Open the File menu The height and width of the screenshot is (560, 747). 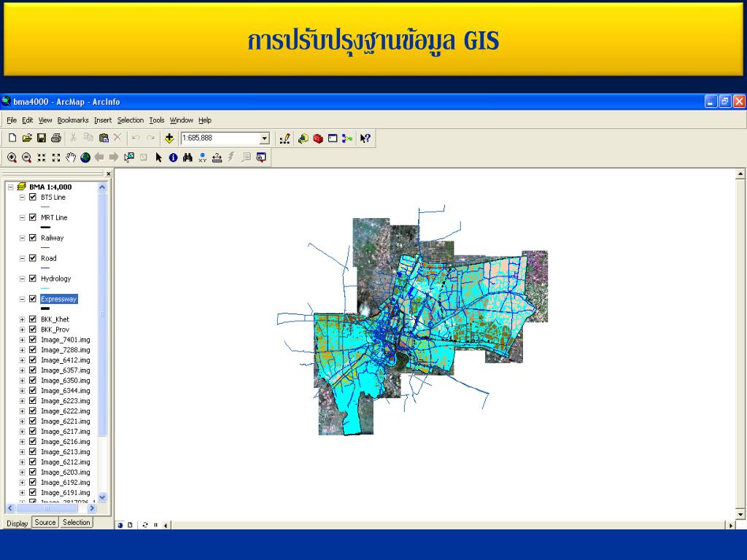12,120
